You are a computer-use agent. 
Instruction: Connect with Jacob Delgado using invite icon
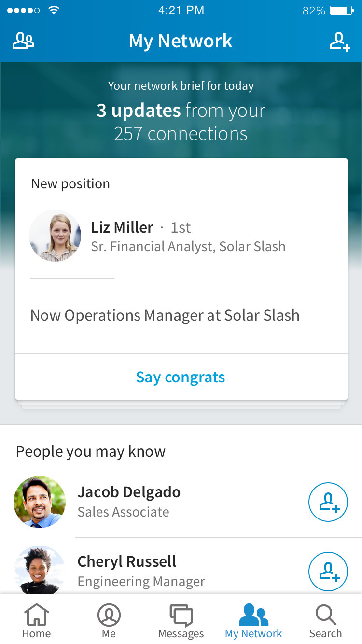pyautogui.click(x=328, y=502)
